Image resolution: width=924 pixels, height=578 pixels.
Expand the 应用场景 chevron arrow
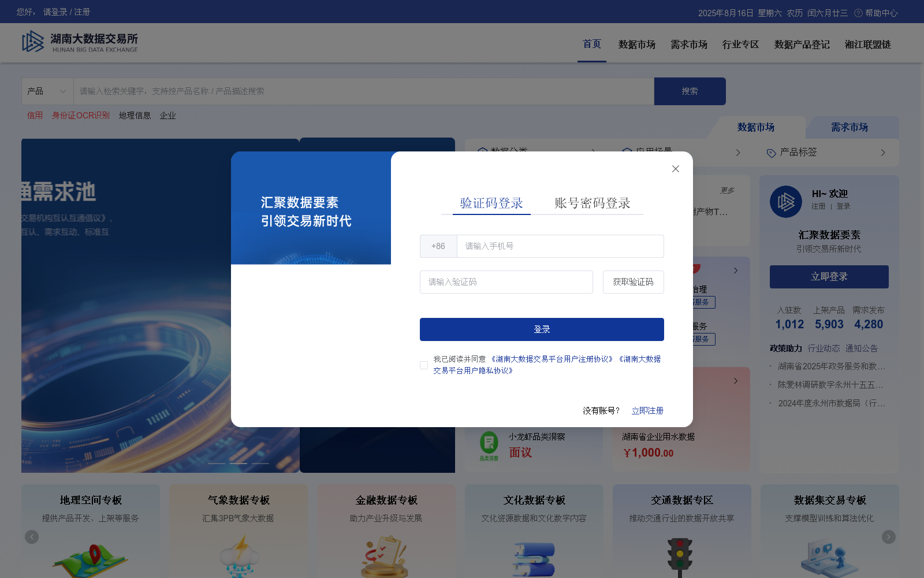point(738,153)
